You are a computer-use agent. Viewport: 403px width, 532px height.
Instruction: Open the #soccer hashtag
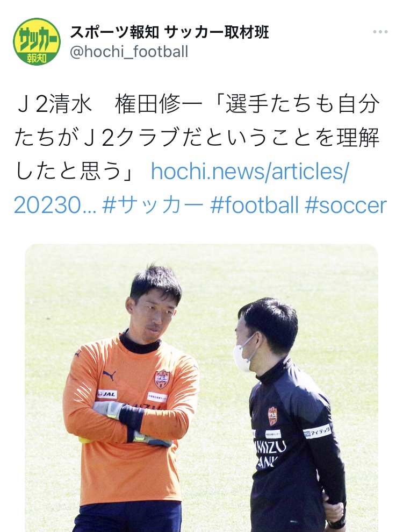tap(346, 205)
